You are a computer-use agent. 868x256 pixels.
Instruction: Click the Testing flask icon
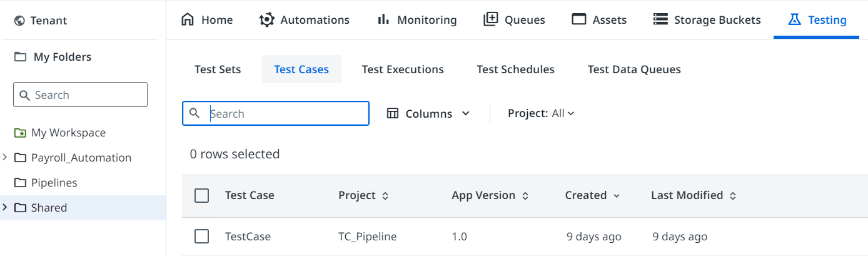794,20
